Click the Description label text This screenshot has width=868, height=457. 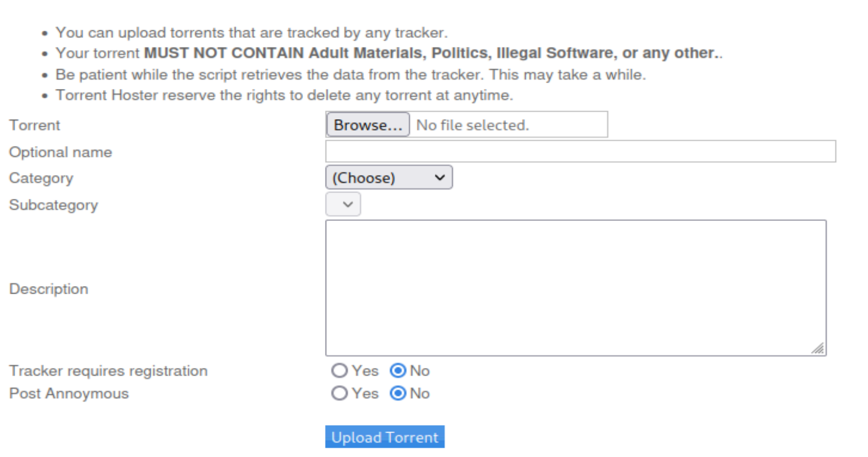(x=49, y=289)
